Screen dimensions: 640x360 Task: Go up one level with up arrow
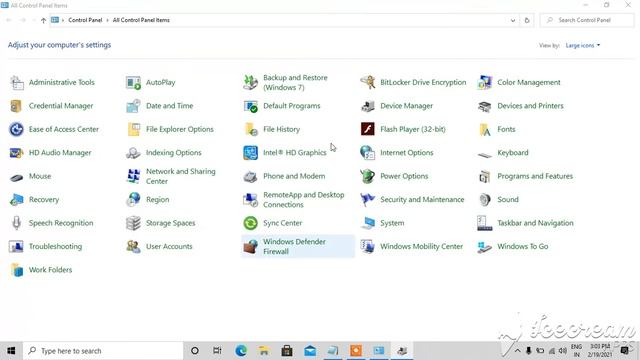pos(43,20)
